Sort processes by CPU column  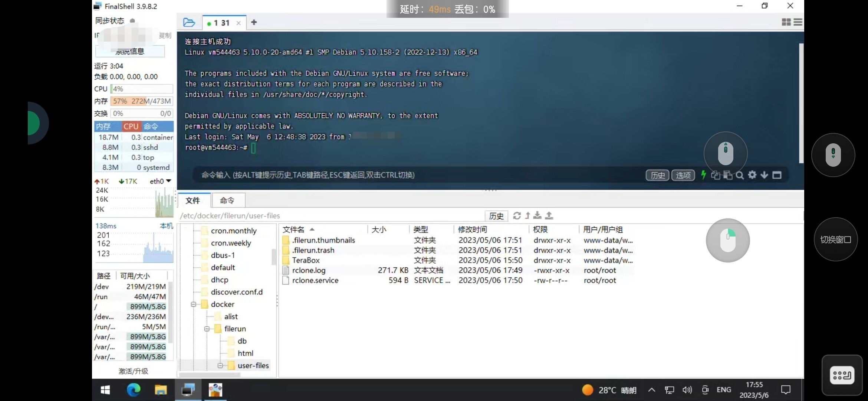[x=131, y=126]
